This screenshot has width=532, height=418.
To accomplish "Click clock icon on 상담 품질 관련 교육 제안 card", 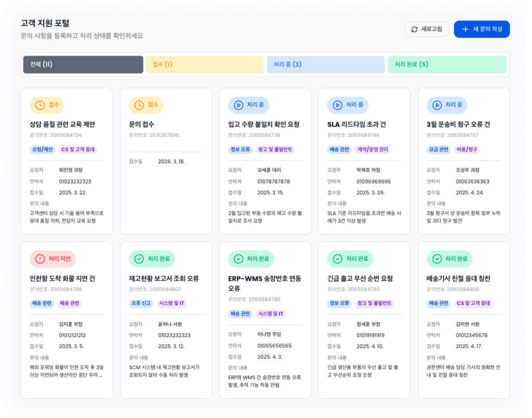I will [40, 105].
